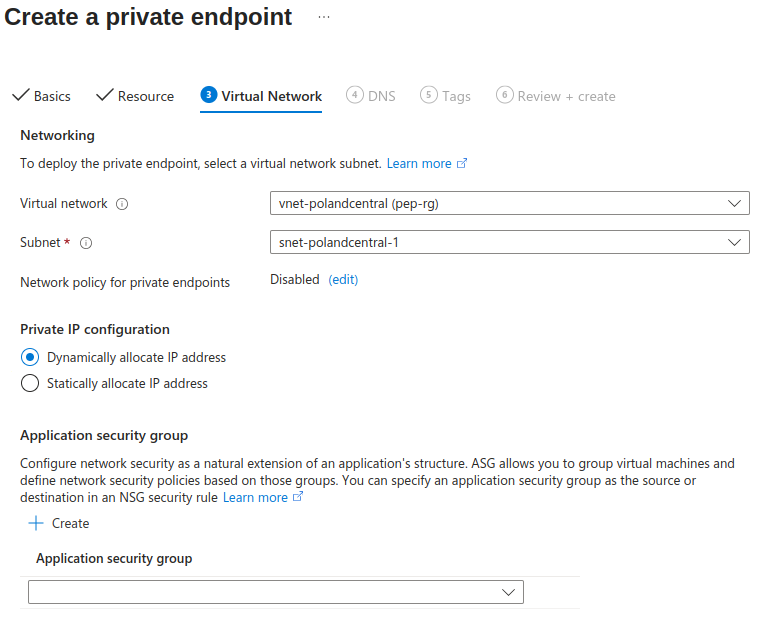Click the checkmark icon on the Basics step
Image resolution: width=777 pixels, height=622 pixels.
(x=20, y=96)
